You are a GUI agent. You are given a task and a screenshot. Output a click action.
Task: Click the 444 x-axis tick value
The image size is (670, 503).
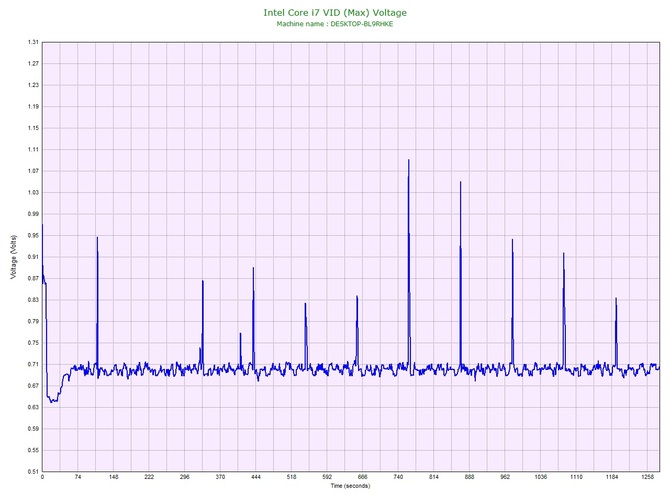point(256,477)
